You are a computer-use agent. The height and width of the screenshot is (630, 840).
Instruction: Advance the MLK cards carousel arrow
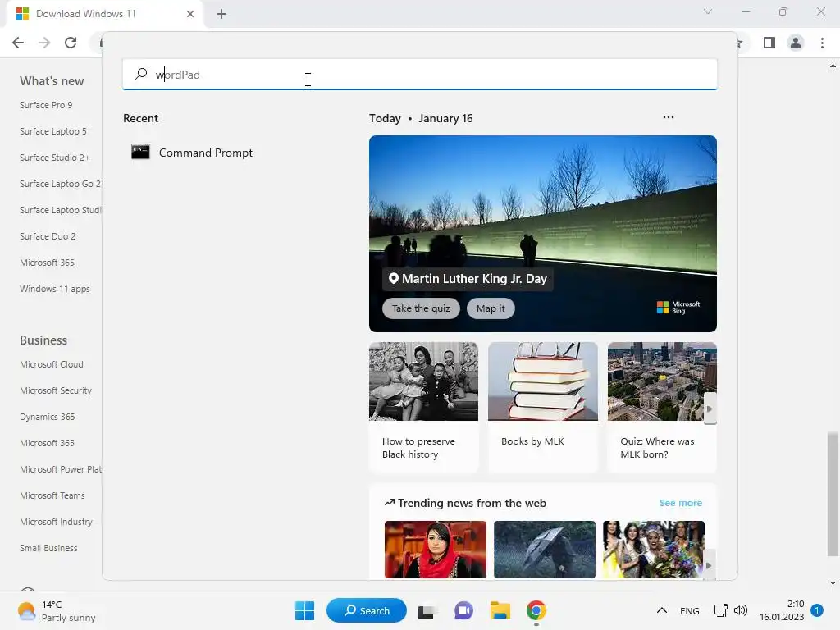coord(710,409)
